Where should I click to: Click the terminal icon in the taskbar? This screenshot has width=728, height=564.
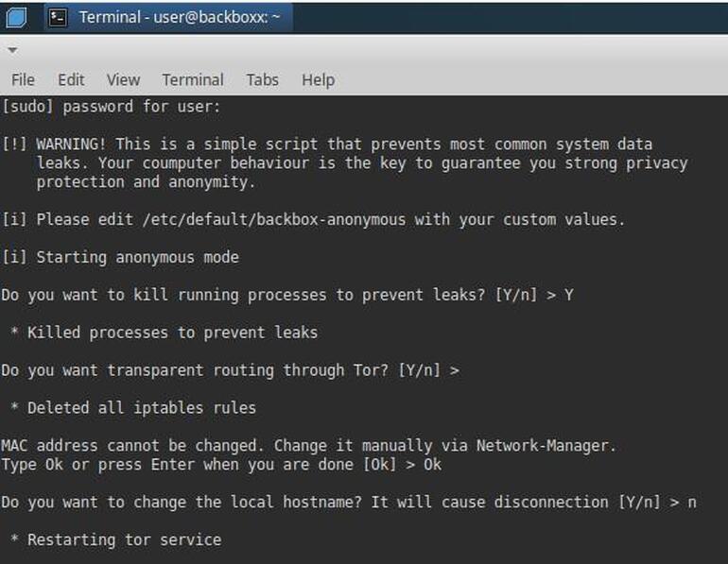click(58, 18)
